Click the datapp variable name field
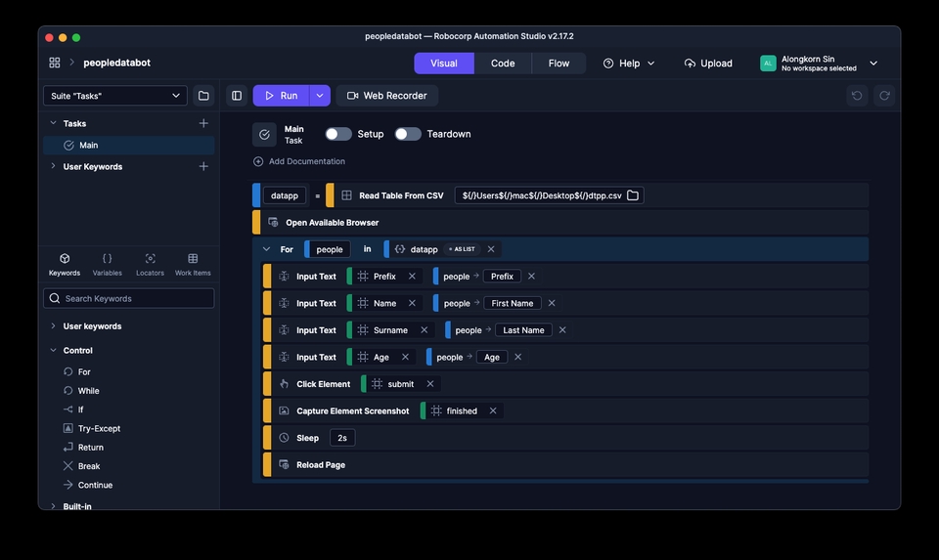 285,195
